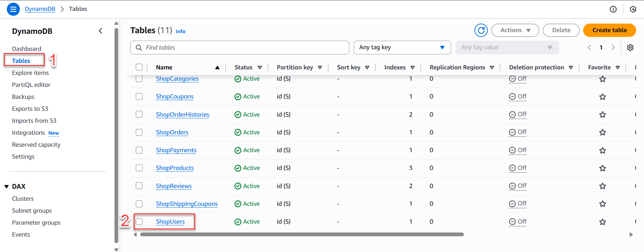Check the ShopReviews row checkbox
This screenshot has width=644, height=252.
(139, 186)
